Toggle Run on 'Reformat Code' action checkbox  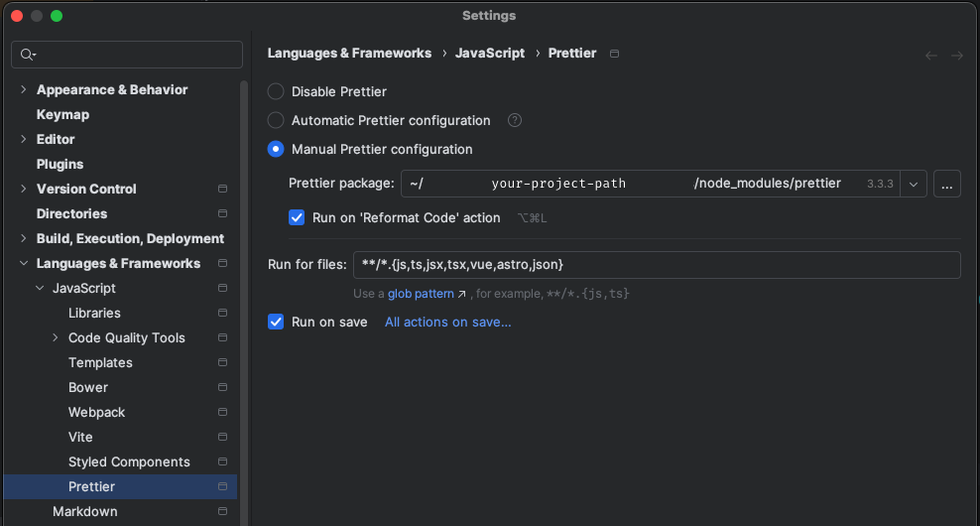(x=297, y=217)
